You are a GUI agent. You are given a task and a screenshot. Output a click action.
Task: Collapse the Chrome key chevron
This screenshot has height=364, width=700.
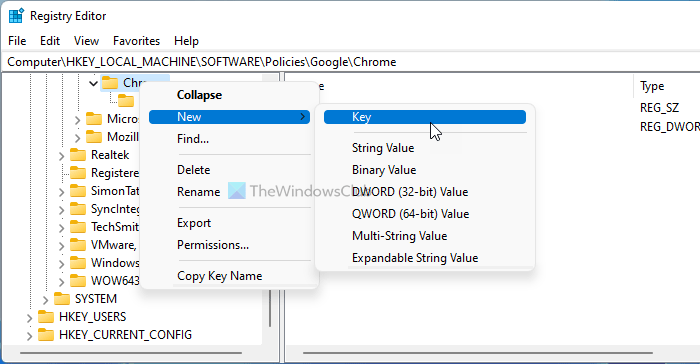click(93, 83)
